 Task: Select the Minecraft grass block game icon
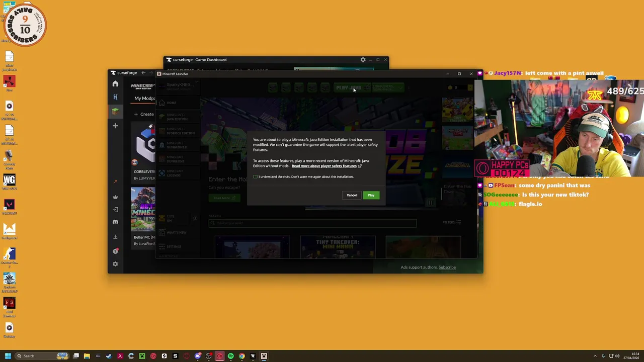point(115,111)
